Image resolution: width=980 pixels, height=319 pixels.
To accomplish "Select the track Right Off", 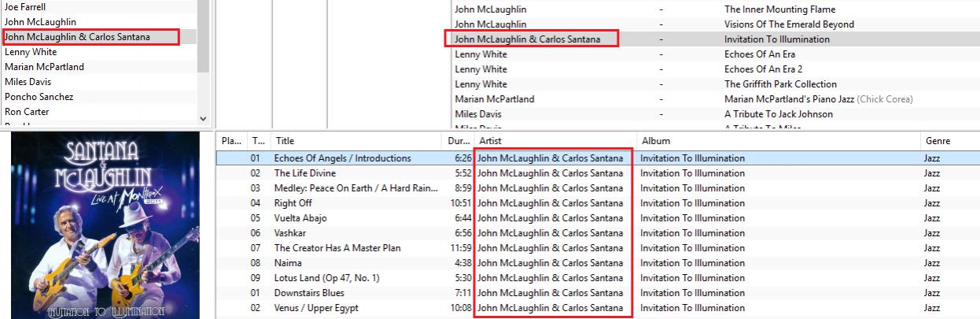I will (x=293, y=203).
